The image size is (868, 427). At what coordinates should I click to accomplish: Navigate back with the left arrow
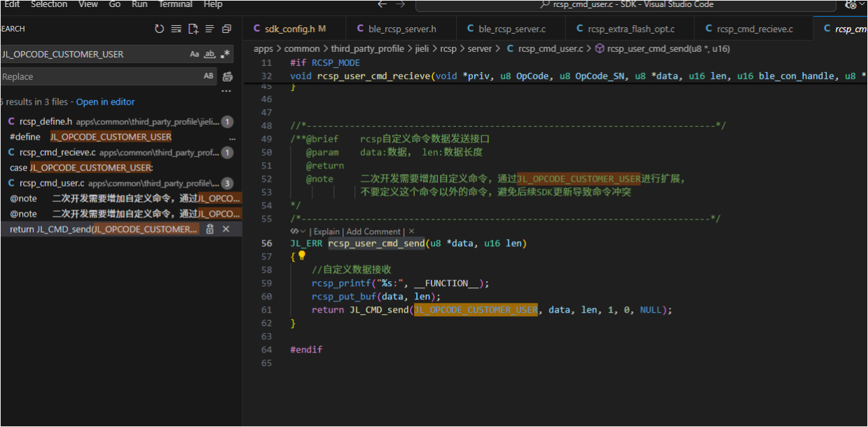click(x=382, y=4)
